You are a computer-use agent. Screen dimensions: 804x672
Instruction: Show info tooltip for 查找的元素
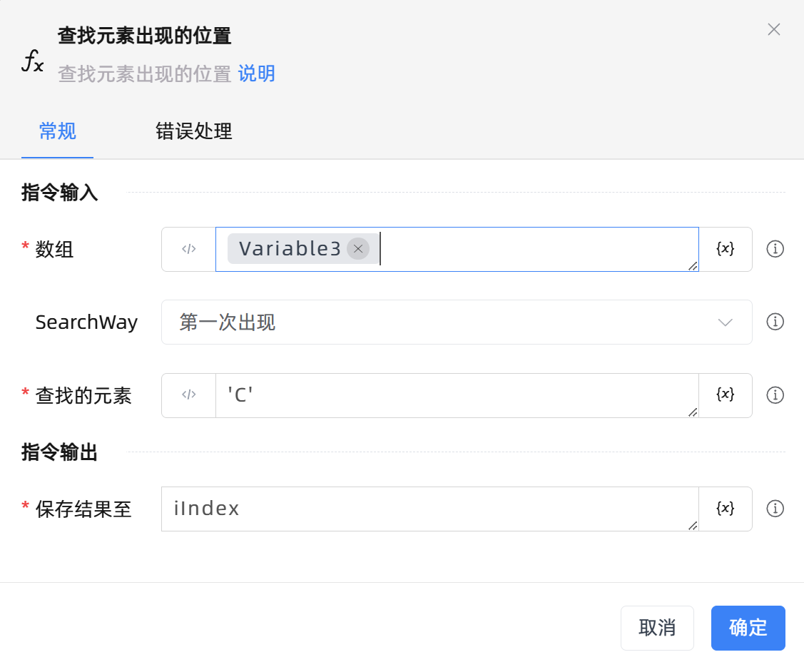[x=775, y=395]
